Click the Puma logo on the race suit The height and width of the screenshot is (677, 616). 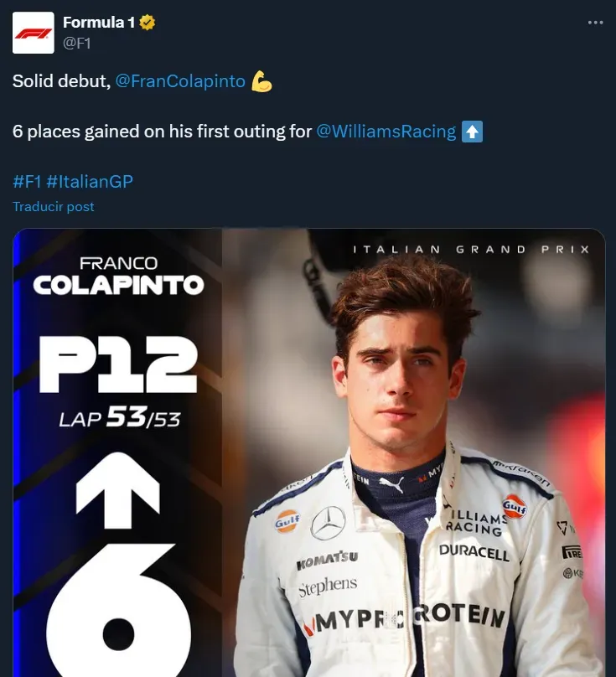tap(391, 483)
